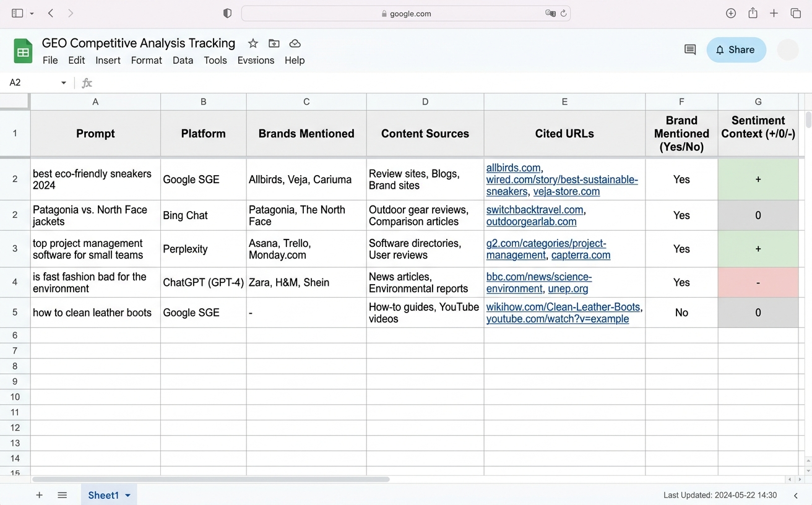The height and width of the screenshot is (505, 812).
Task: Select the Prompt header cell
Action: 95,133
